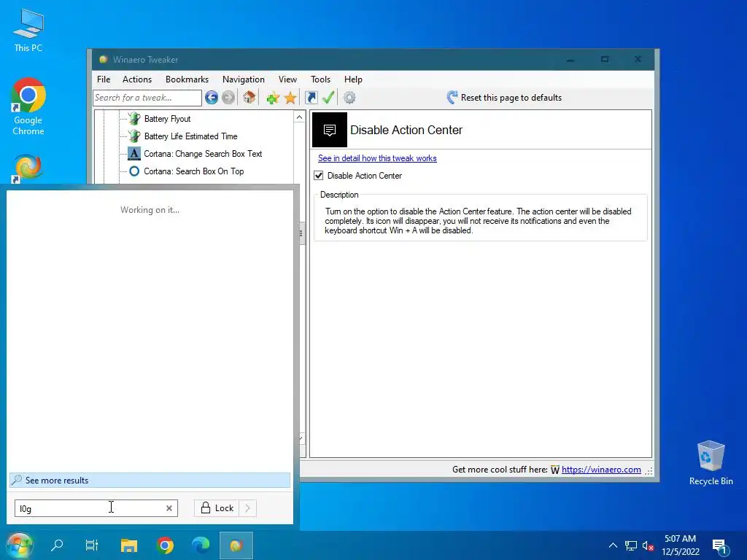This screenshot has width=747, height=560.
Task: Launch Microsoft Edge from the taskbar
Action: point(201,545)
